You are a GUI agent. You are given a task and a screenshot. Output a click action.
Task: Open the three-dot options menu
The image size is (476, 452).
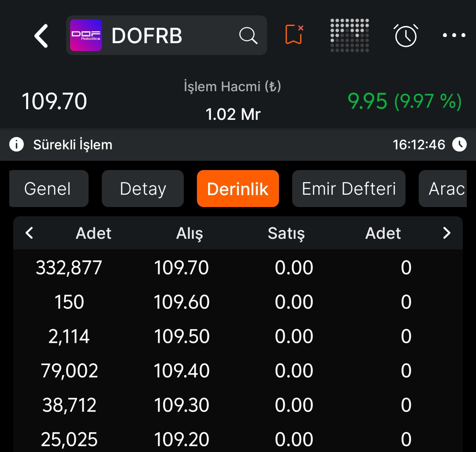tap(454, 36)
